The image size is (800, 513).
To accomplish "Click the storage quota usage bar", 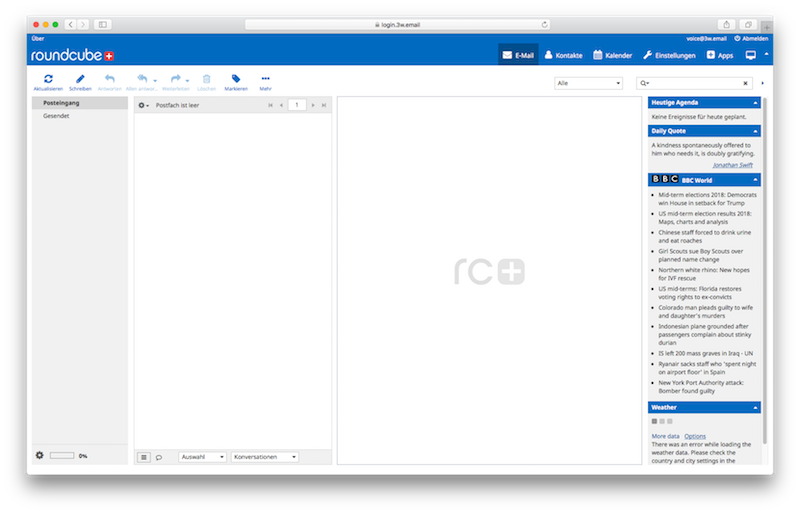I will click(62, 455).
